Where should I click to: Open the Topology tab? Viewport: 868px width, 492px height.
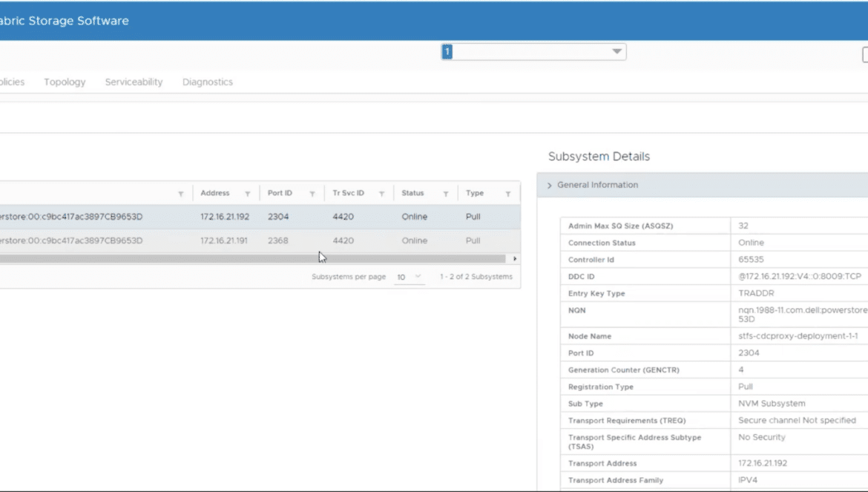(65, 82)
